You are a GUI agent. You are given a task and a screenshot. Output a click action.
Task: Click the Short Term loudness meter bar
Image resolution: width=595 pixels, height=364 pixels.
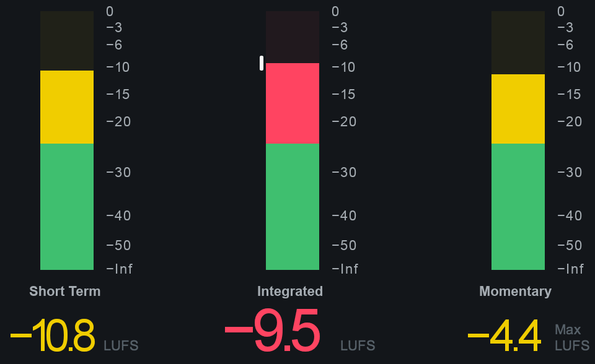67,141
